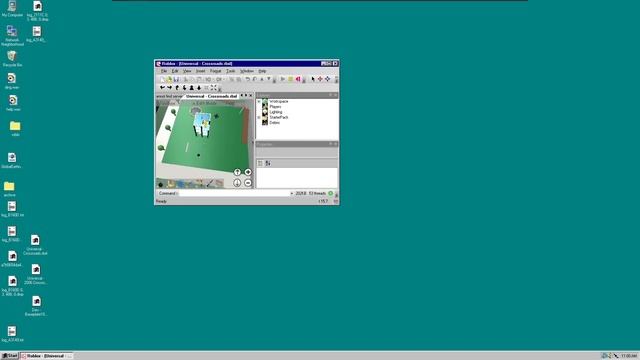Screen dimensions: 640x360
Task: Select the black arrow pointer tool
Action: 313,79
